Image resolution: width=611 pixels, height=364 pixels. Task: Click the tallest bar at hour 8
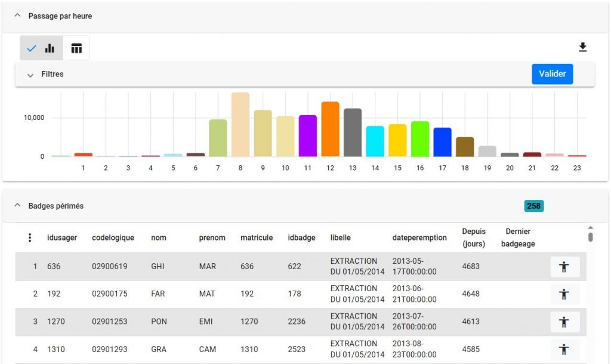[240, 125]
